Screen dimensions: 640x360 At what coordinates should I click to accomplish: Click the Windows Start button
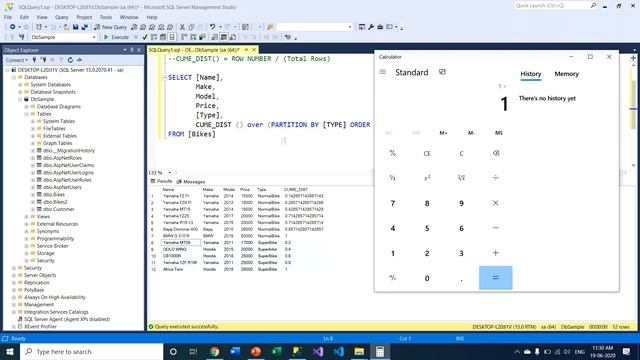click(10, 351)
